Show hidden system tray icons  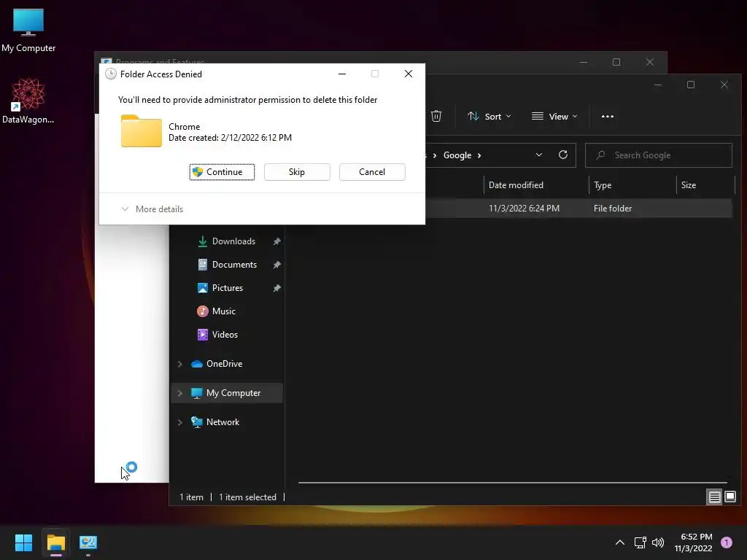click(x=620, y=542)
